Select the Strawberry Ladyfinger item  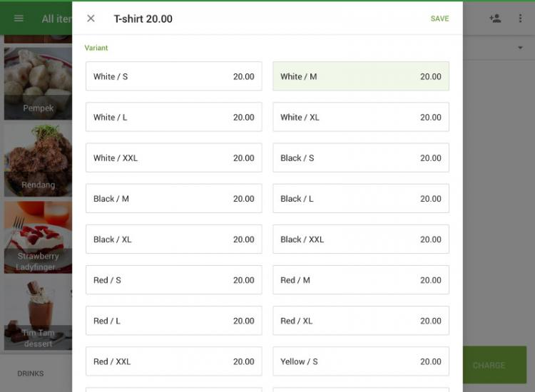pyautogui.click(x=38, y=237)
